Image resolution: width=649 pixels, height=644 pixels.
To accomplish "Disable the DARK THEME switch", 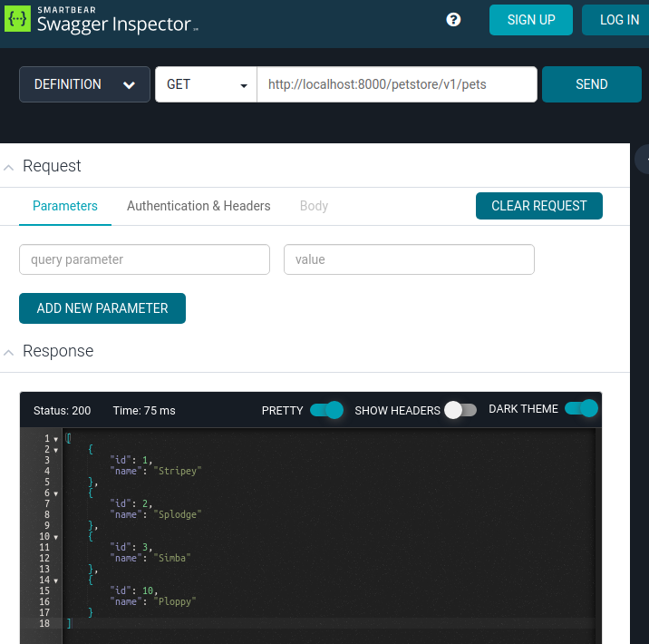I will tap(581, 409).
